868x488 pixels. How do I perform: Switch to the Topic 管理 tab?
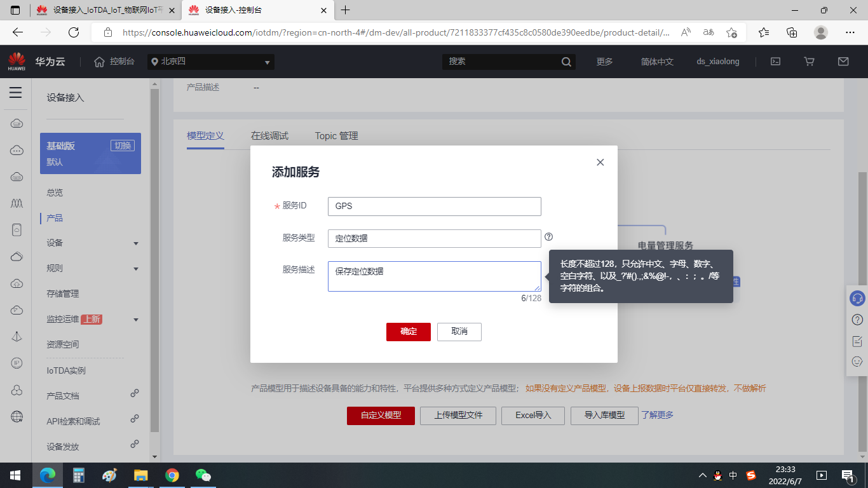(x=337, y=136)
